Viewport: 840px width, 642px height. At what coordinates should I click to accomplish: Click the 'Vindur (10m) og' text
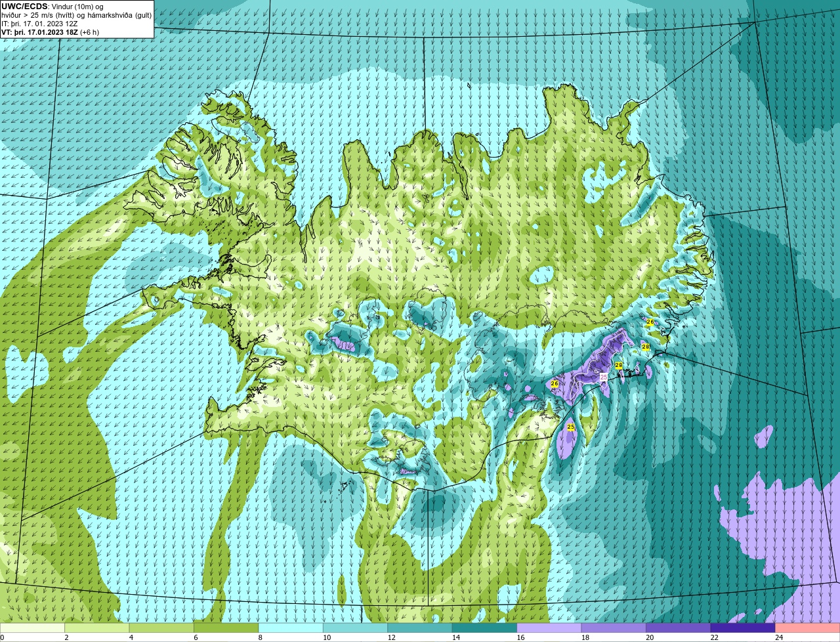[x=77, y=7]
